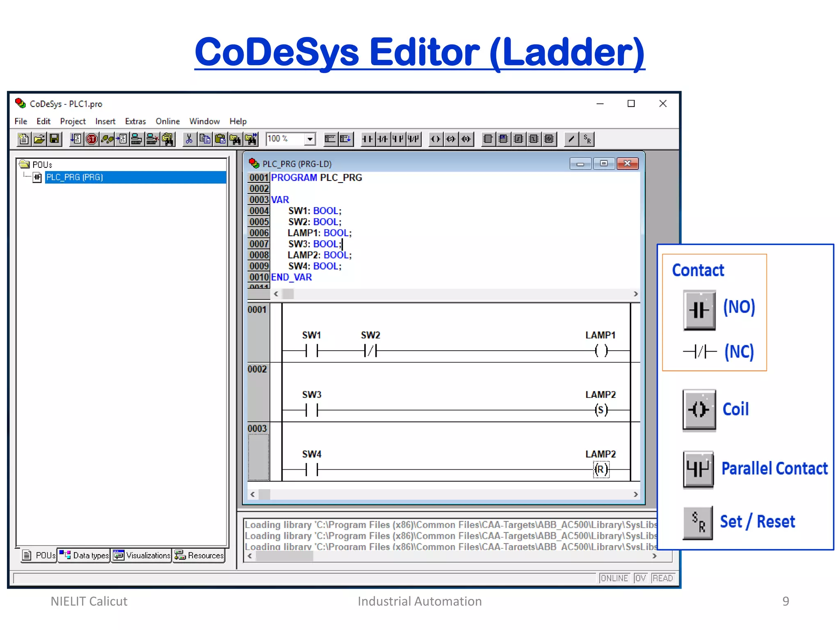Insert a negated contact
This screenshot has height=630, width=840.
click(x=383, y=139)
